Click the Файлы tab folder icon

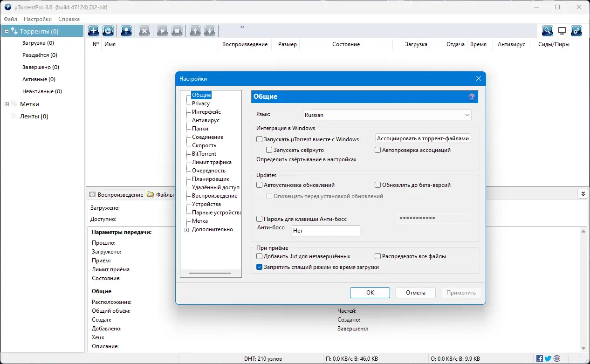150,195
